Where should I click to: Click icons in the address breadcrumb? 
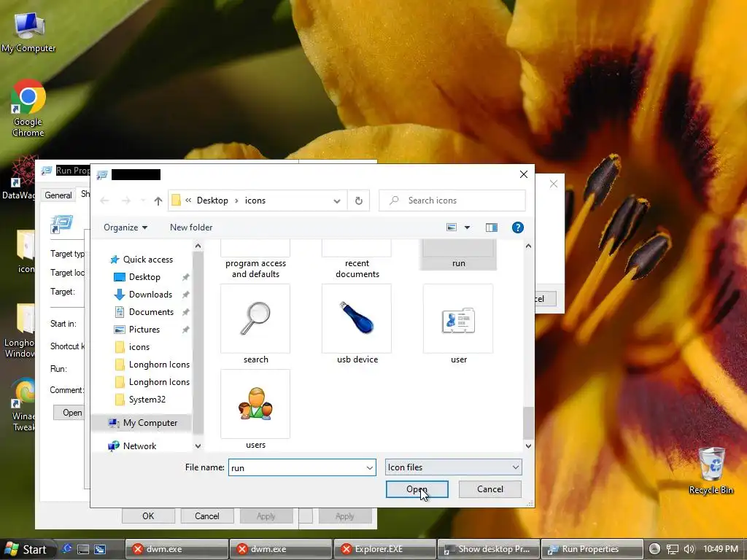(x=255, y=201)
